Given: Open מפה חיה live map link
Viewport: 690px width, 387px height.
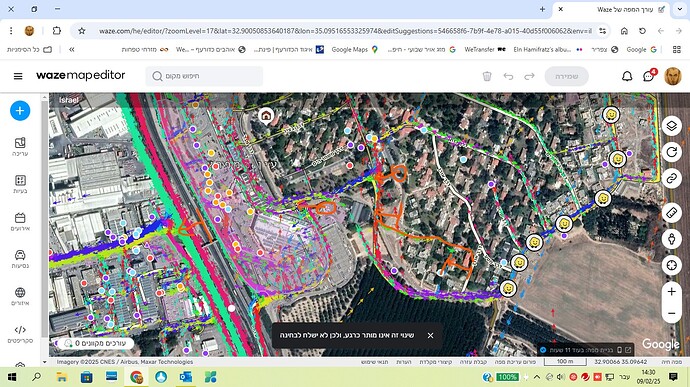Looking at the screenshot, I should point(672,362).
